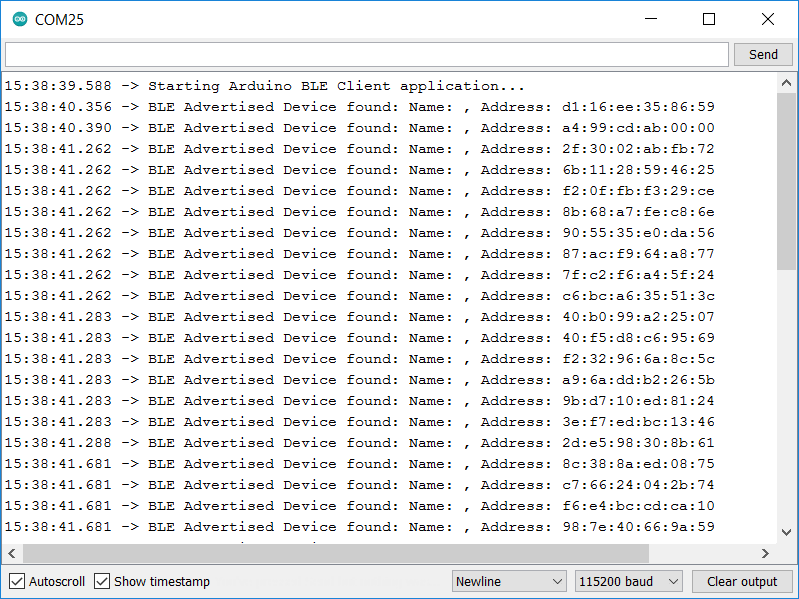Click the horizontal scrollbar left arrow
Screen dimensions: 799x599
pyautogui.click(x=12, y=553)
